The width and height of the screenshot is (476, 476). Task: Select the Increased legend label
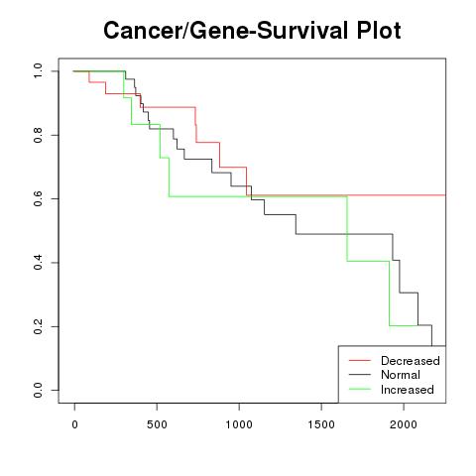(x=408, y=390)
